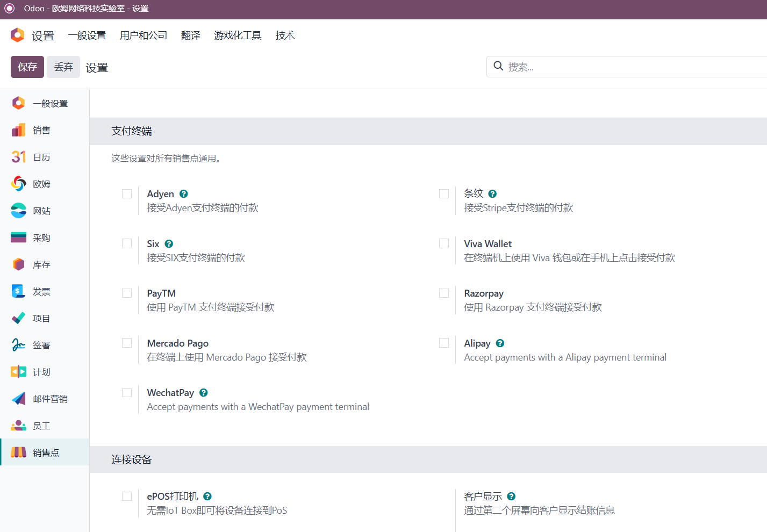Enable the PayTM terminal checkbox
This screenshot has width=767, height=532.
click(x=127, y=293)
